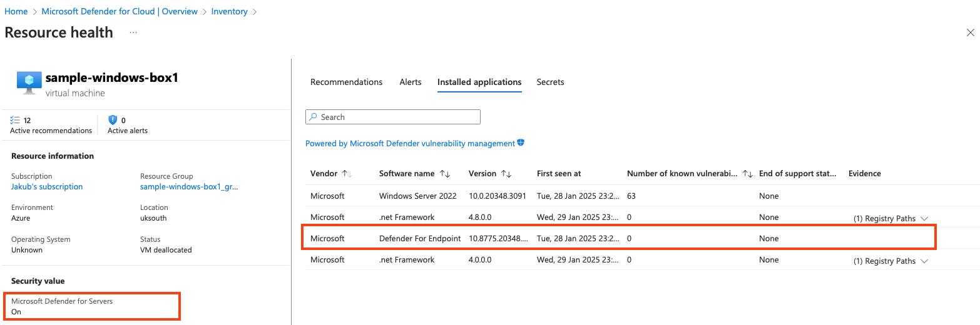Go to Home in the breadcrumb
This screenshot has width=980, height=325.
(x=16, y=11)
